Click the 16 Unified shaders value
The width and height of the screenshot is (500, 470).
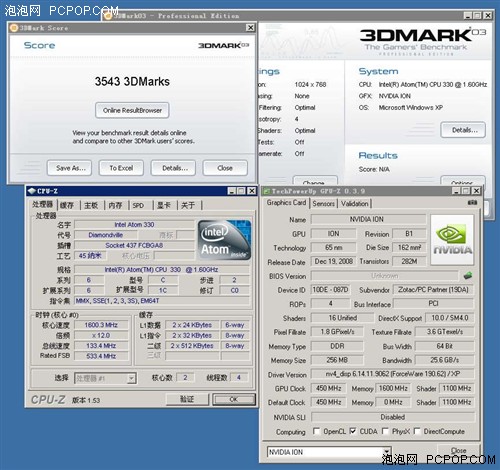coord(342,318)
